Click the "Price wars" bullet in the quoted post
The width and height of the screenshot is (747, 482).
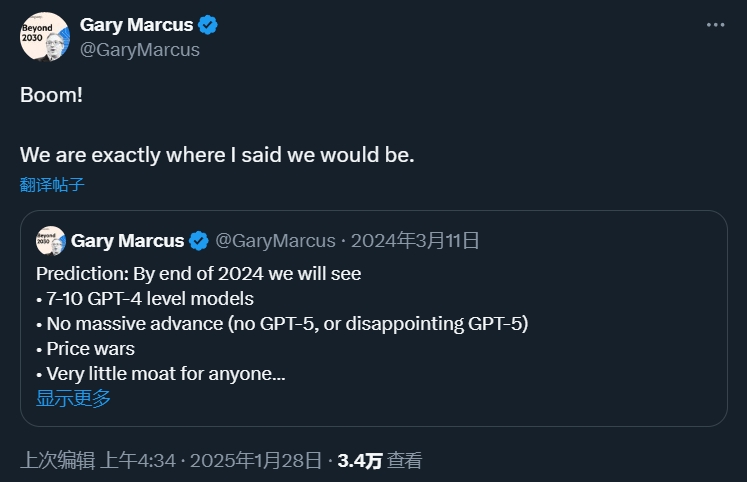click(90, 349)
